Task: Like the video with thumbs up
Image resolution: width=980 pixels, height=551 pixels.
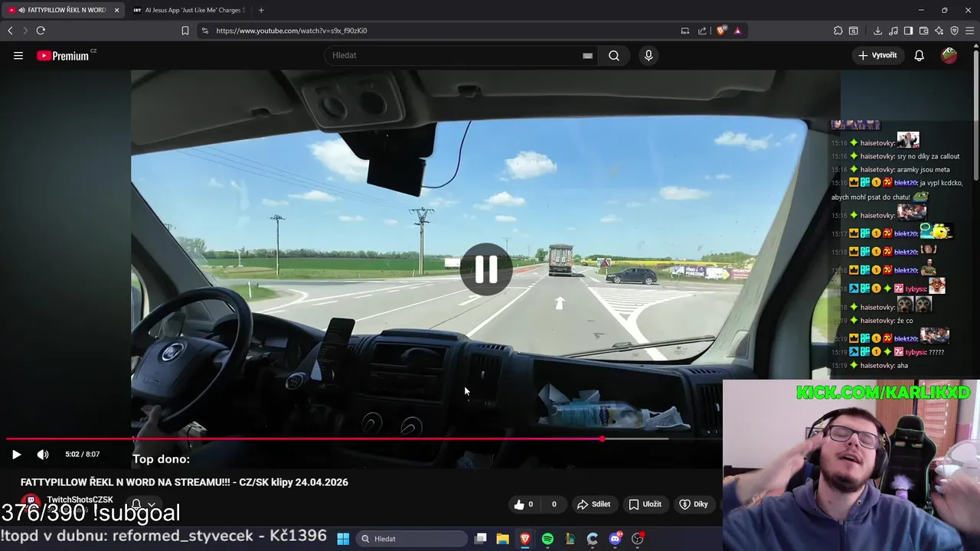Action: click(524, 504)
